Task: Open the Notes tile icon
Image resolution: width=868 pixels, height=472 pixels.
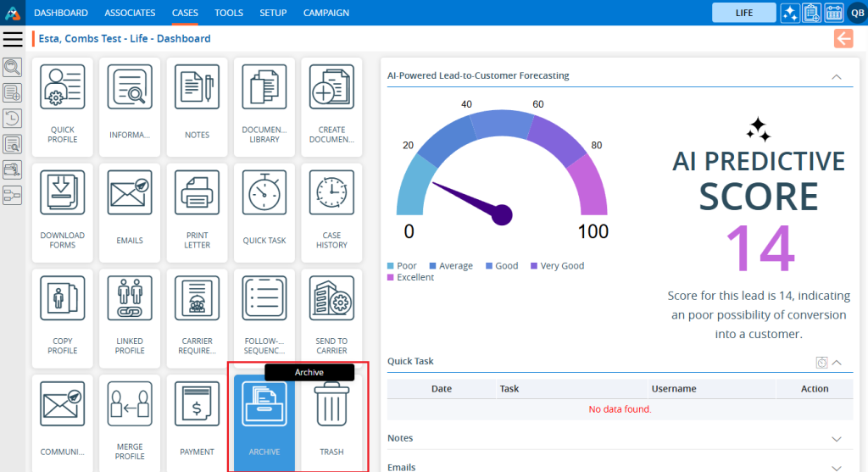Action: (x=197, y=88)
